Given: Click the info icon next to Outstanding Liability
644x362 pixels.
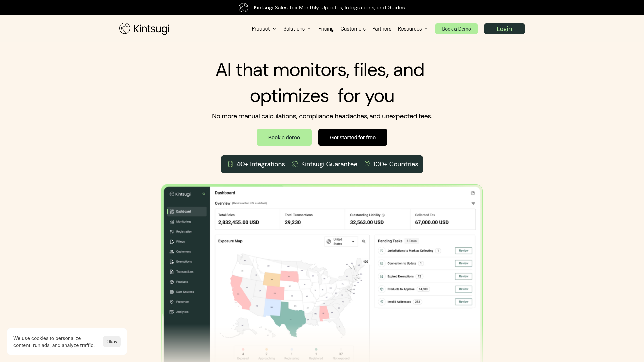Looking at the screenshot, I should (383, 215).
